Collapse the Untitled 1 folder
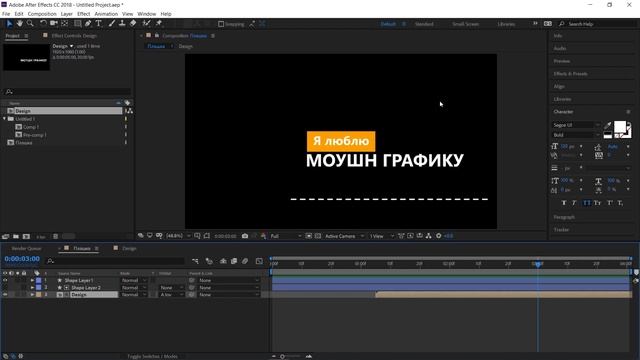 4,119
